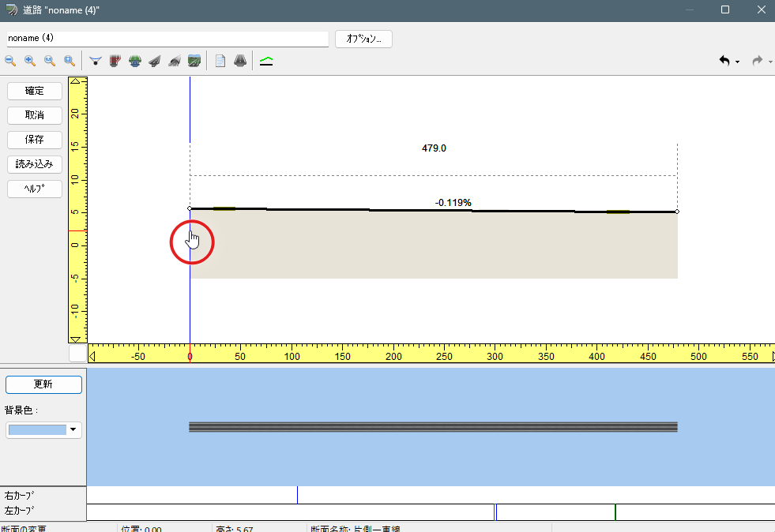Confirm with the 確定 button
The image size is (775, 532).
point(35,91)
